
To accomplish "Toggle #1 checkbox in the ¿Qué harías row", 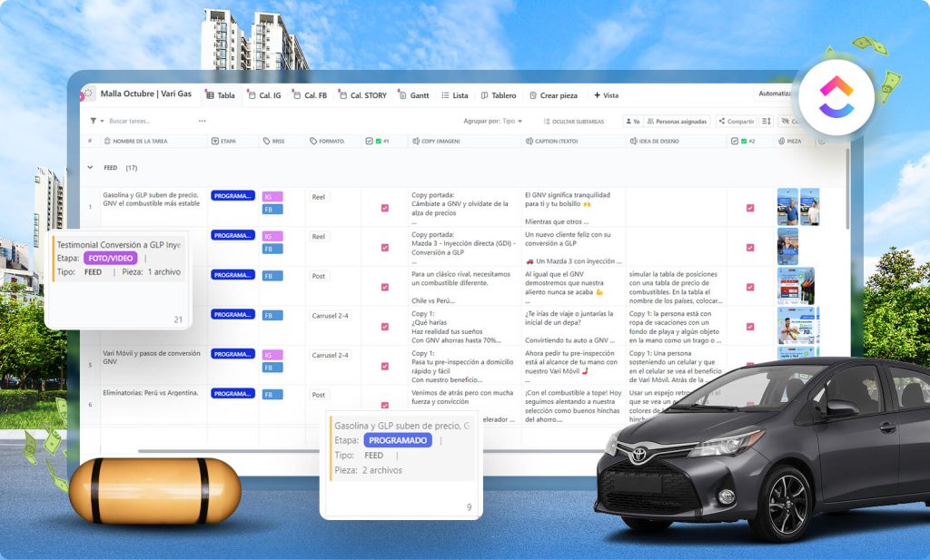I will [385, 327].
